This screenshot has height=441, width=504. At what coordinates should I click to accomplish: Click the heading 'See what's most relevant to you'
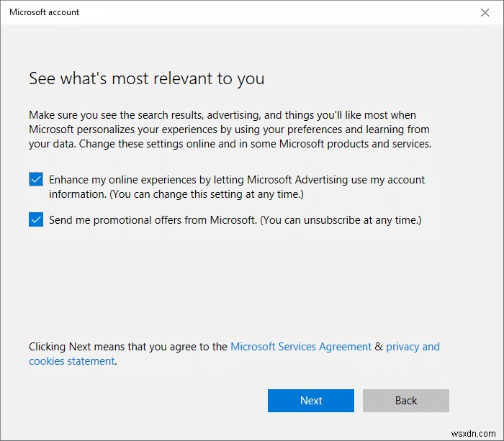click(147, 78)
